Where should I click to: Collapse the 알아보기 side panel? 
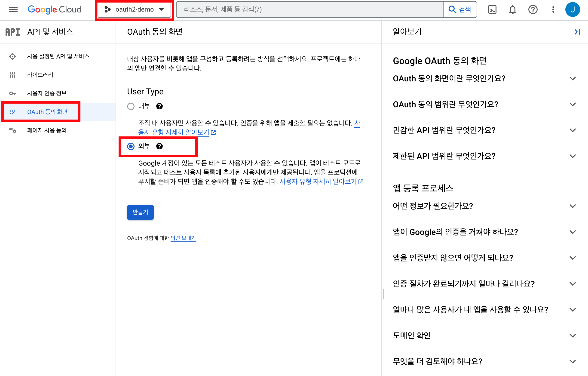point(577,32)
